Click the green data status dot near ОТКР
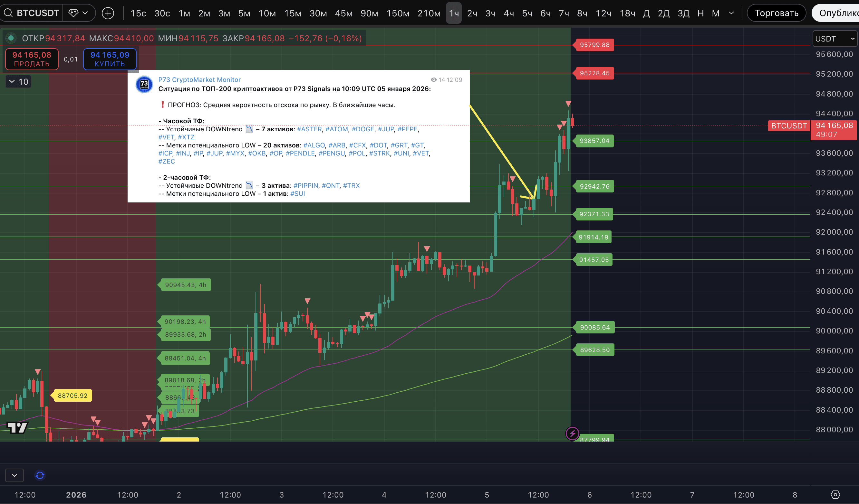859x504 pixels. coord(11,38)
